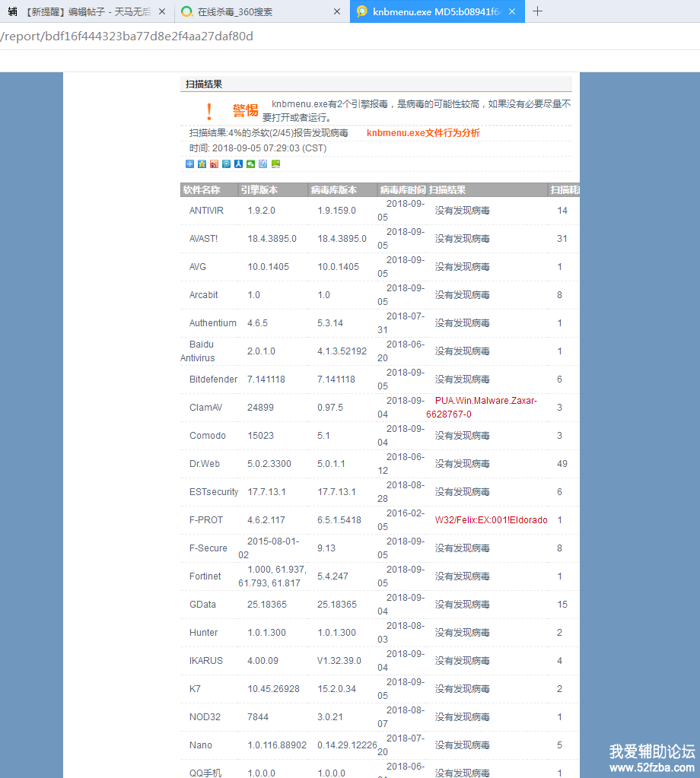
Task: Click the 病毒库时间 column header
Action: [x=402, y=190]
